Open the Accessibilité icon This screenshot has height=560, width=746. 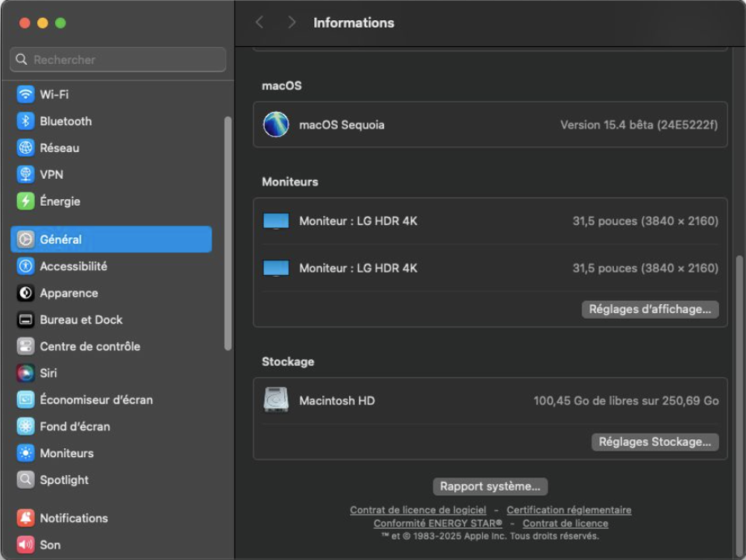[25, 265]
